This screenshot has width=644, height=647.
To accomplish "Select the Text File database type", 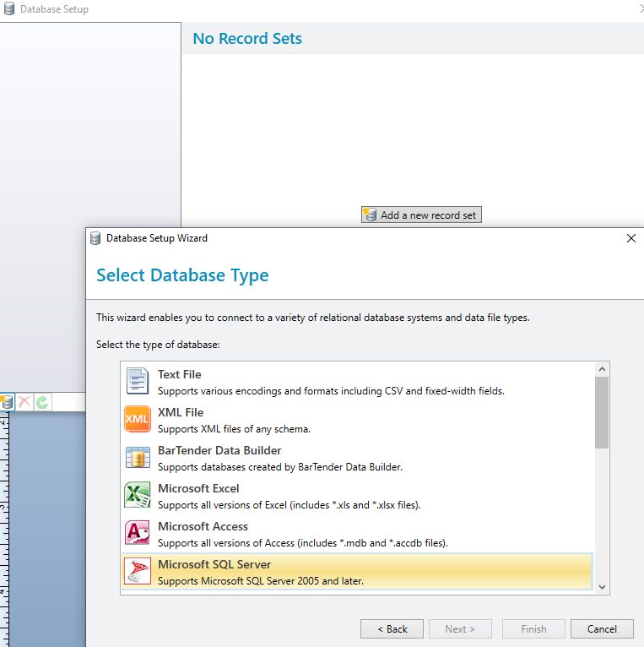I will pyautogui.click(x=357, y=382).
